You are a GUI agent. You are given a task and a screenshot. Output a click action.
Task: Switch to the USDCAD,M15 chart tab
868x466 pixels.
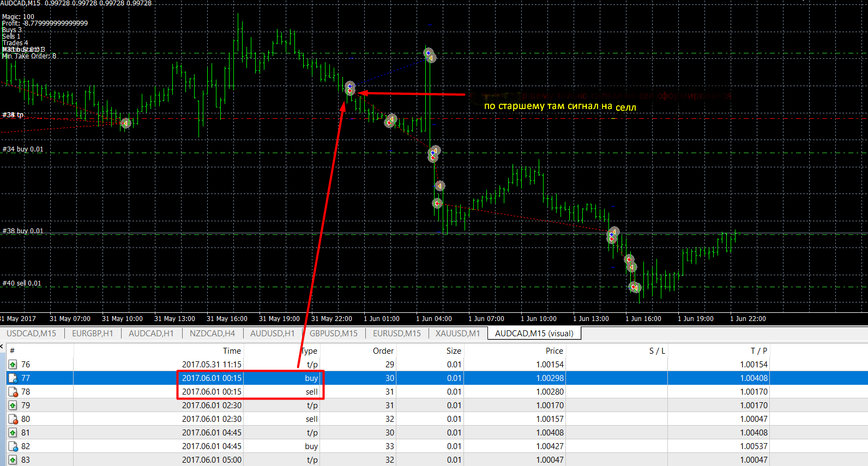click(x=31, y=334)
